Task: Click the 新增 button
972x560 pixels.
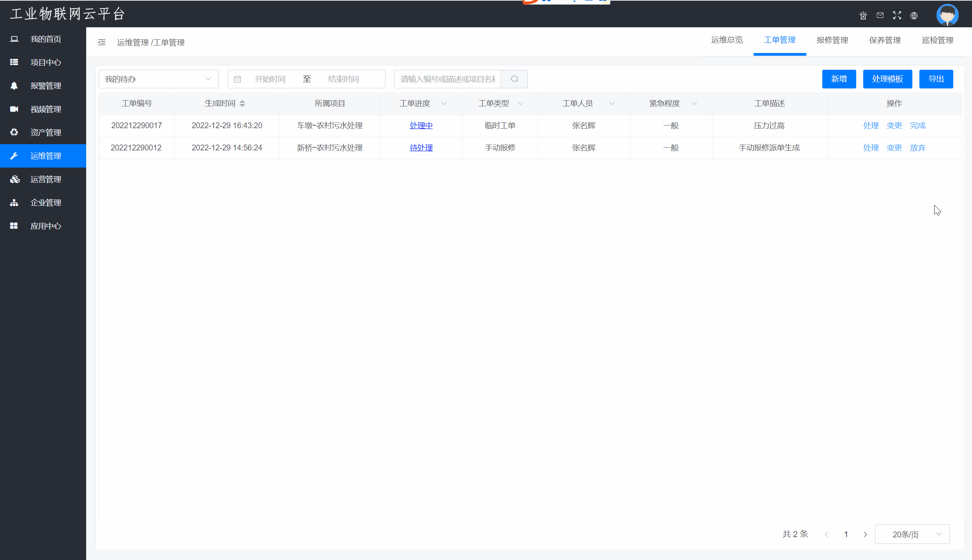Action: pos(839,79)
